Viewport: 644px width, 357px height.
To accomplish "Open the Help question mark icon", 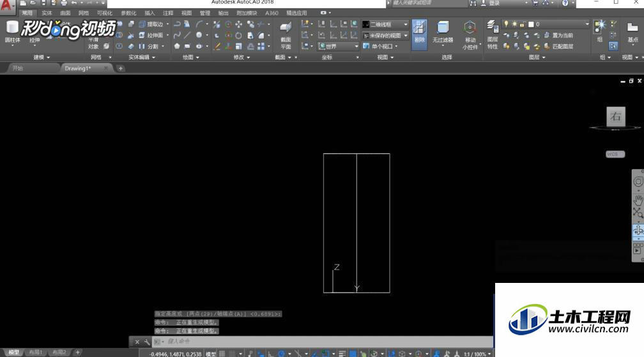I will pyautogui.click(x=565, y=3).
